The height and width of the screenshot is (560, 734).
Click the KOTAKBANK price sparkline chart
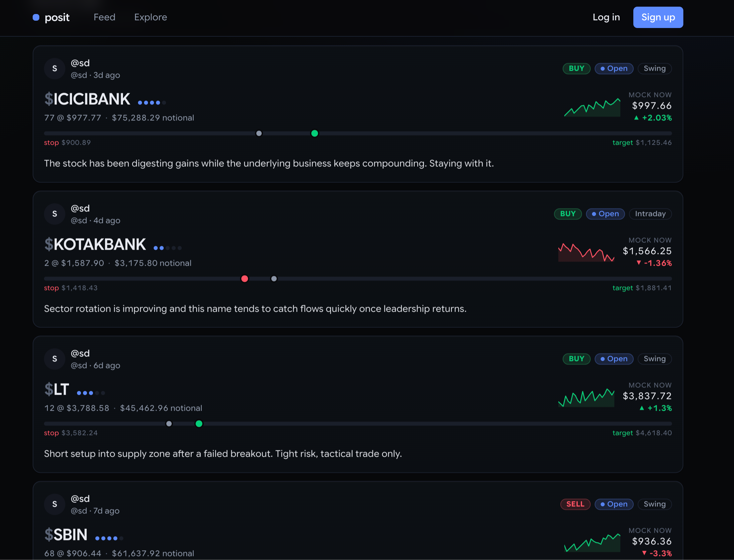(586, 252)
